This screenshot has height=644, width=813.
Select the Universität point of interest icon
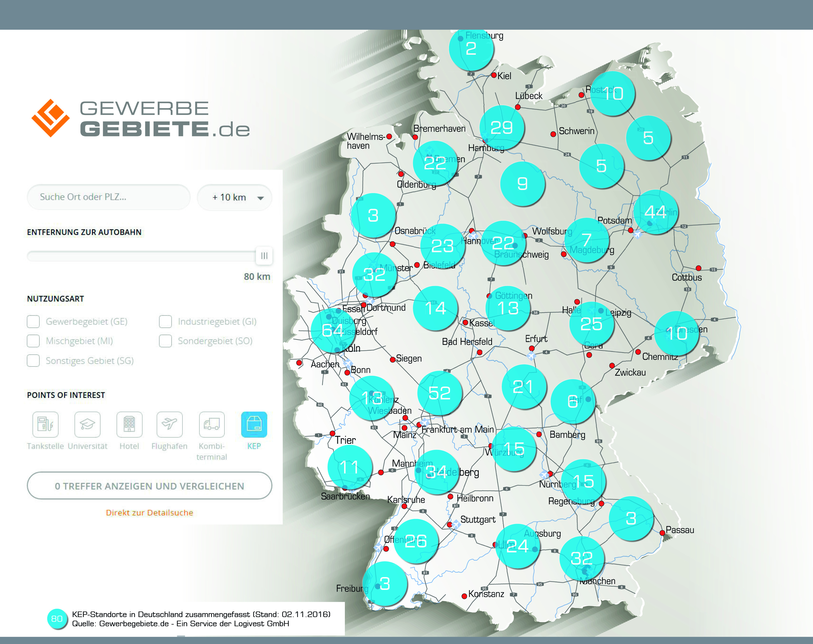pyautogui.click(x=87, y=424)
